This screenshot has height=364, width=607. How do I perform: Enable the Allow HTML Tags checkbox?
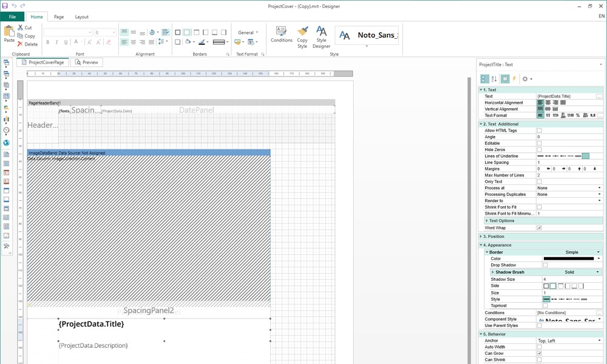[x=539, y=130]
